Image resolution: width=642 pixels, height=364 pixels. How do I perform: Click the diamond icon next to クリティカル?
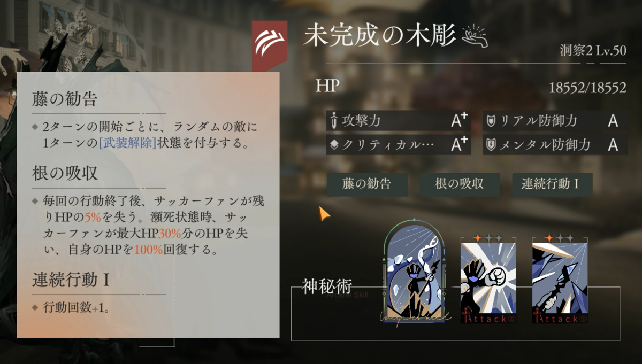[x=334, y=144]
